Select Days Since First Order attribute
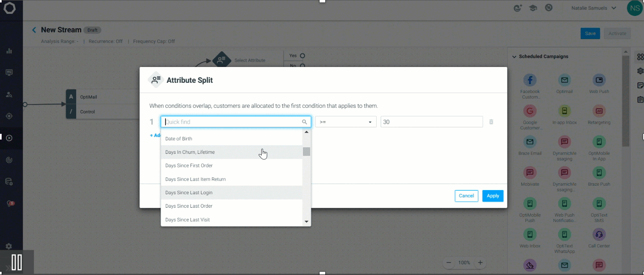 232,166
